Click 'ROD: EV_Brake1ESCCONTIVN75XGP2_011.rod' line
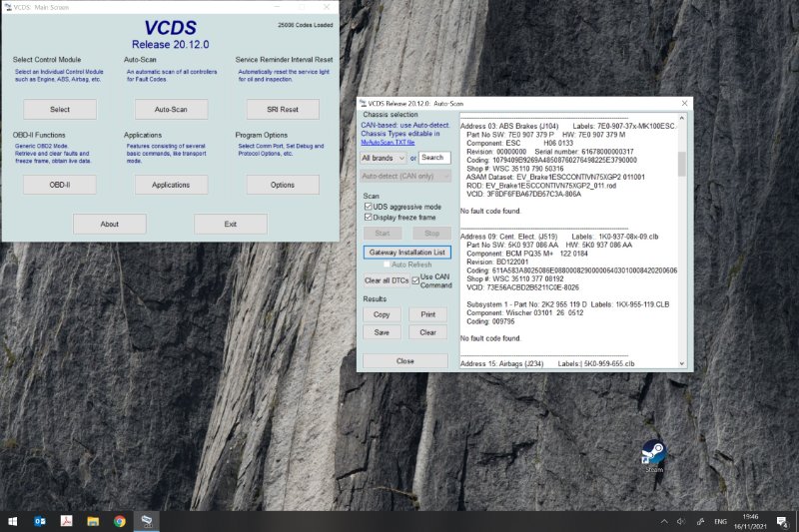This screenshot has height=532, width=799. click(541, 186)
